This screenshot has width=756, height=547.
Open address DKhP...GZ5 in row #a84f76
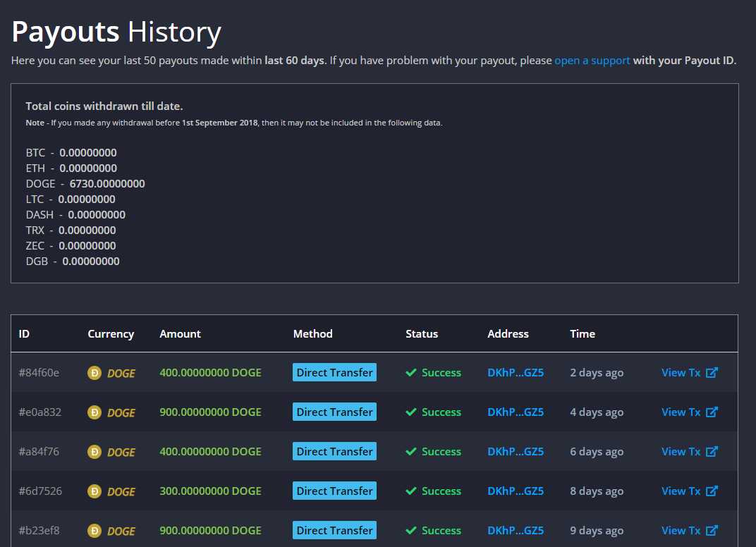[x=516, y=452]
